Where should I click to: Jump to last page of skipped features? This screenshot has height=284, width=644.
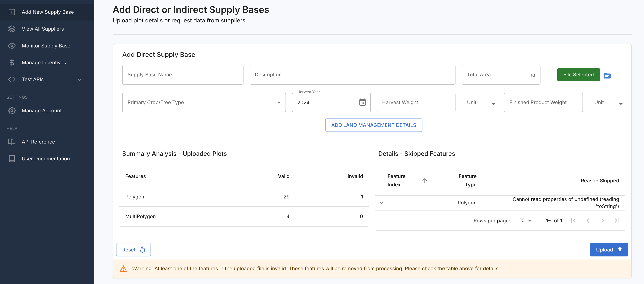(x=617, y=220)
